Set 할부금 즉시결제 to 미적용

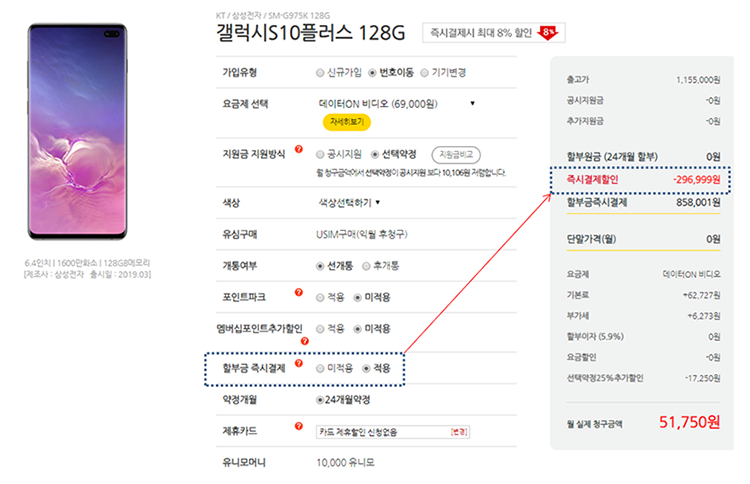(320, 368)
